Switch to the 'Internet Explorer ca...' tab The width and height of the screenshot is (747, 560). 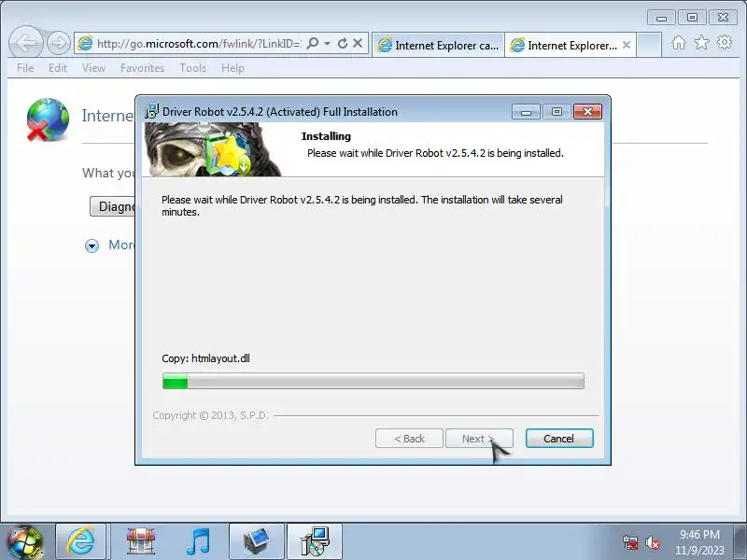[438, 45]
